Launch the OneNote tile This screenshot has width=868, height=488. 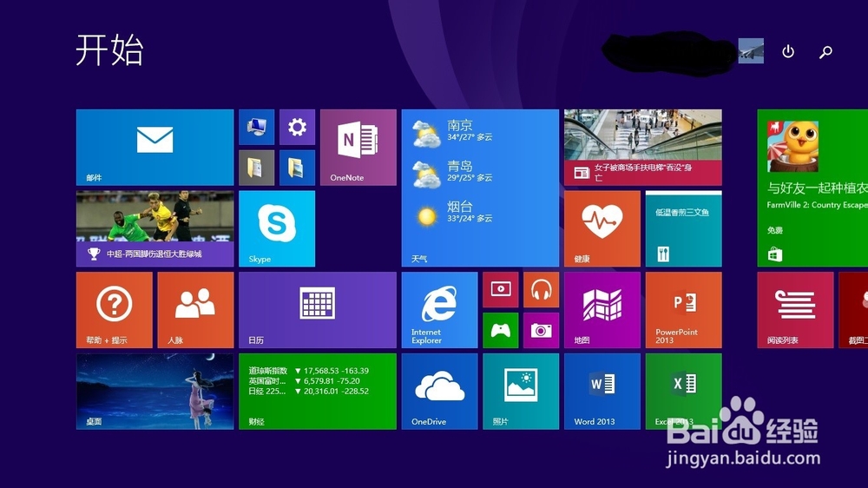point(358,148)
